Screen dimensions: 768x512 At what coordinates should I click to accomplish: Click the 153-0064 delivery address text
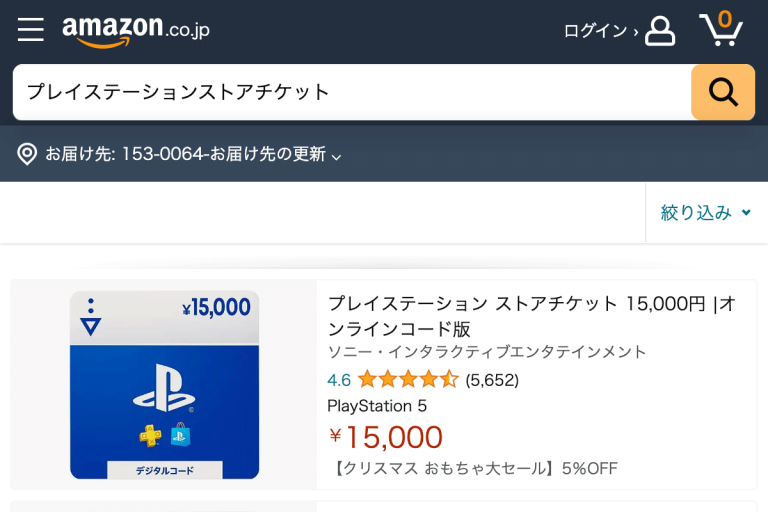point(164,154)
